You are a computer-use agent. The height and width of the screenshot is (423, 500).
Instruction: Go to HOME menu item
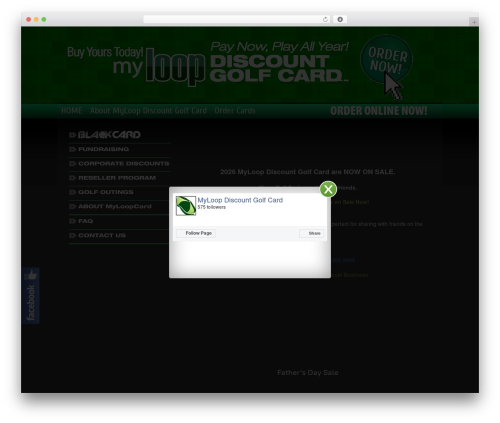tap(72, 111)
